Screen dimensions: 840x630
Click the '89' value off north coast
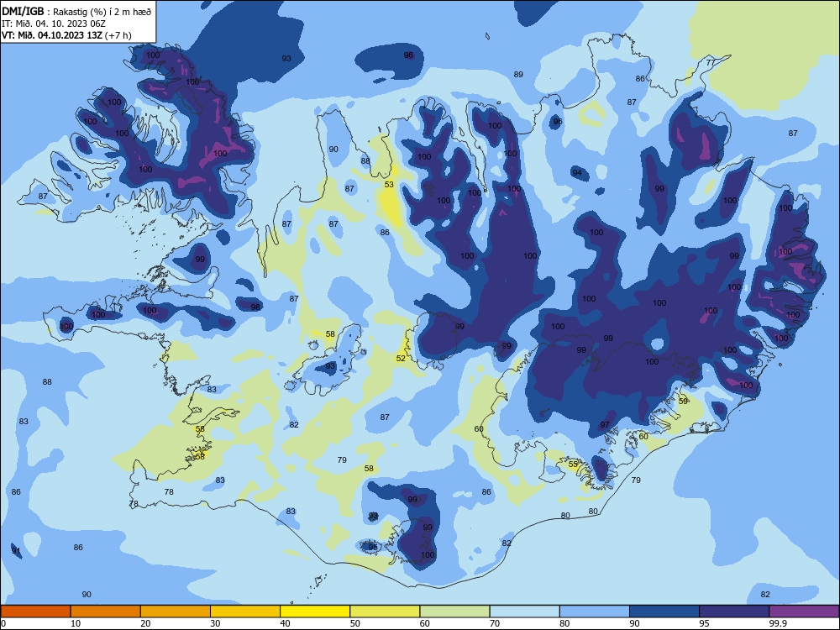tap(518, 75)
